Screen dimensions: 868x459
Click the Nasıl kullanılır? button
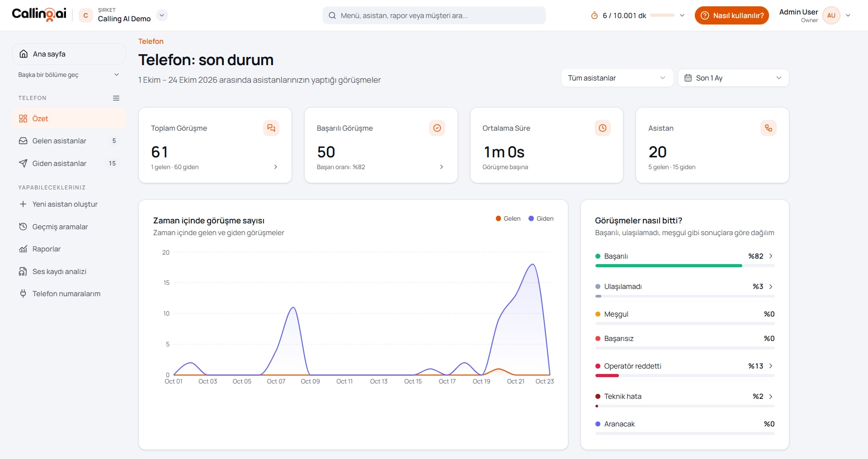pos(732,15)
